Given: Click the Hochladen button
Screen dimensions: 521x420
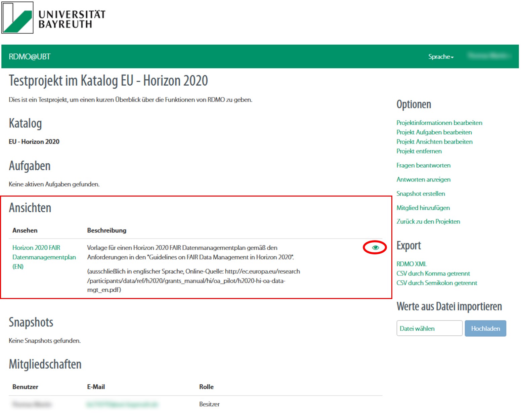Looking at the screenshot, I should 485,328.
